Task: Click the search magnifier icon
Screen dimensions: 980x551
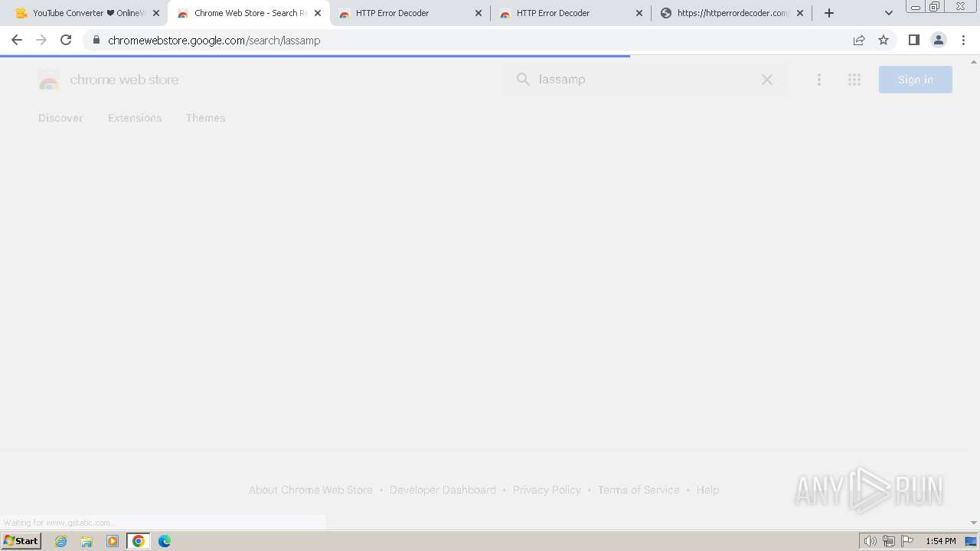Action: [x=523, y=80]
